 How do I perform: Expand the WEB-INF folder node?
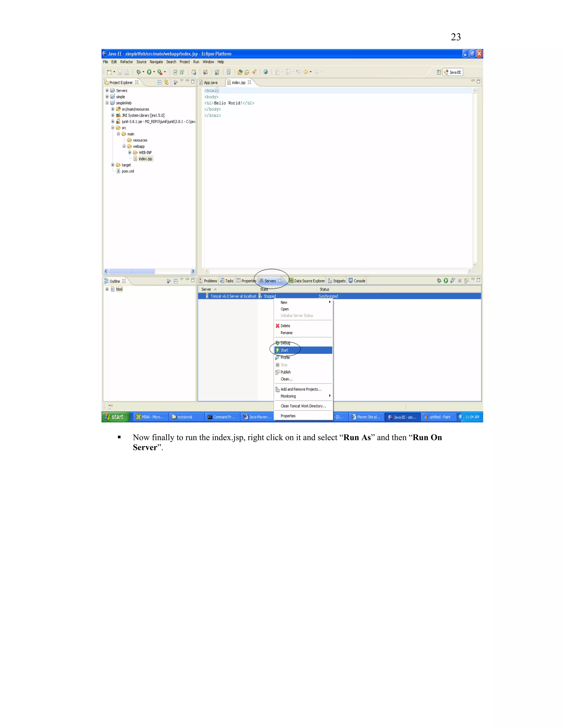(x=130, y=152)
